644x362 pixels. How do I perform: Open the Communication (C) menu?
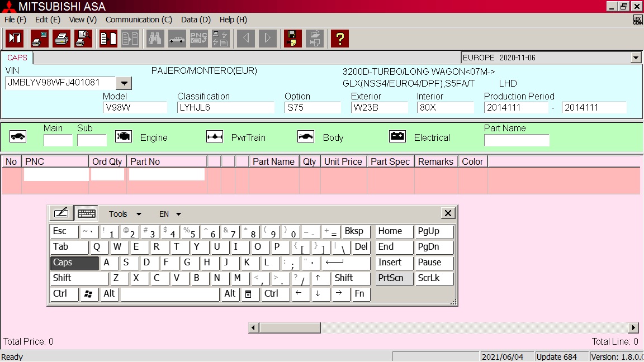tap(139, 20)
